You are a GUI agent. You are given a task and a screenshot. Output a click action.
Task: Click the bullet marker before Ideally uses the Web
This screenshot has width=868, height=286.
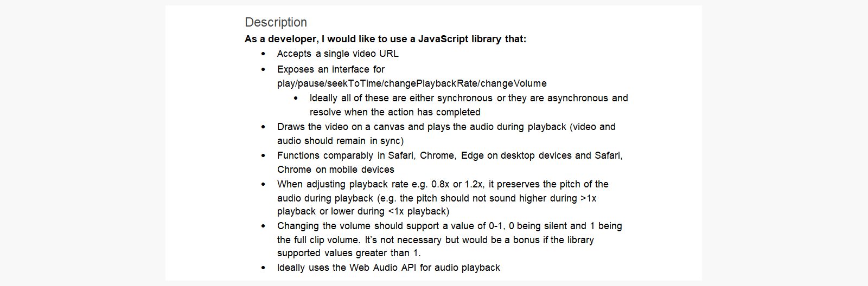click(x=263, y=268)
